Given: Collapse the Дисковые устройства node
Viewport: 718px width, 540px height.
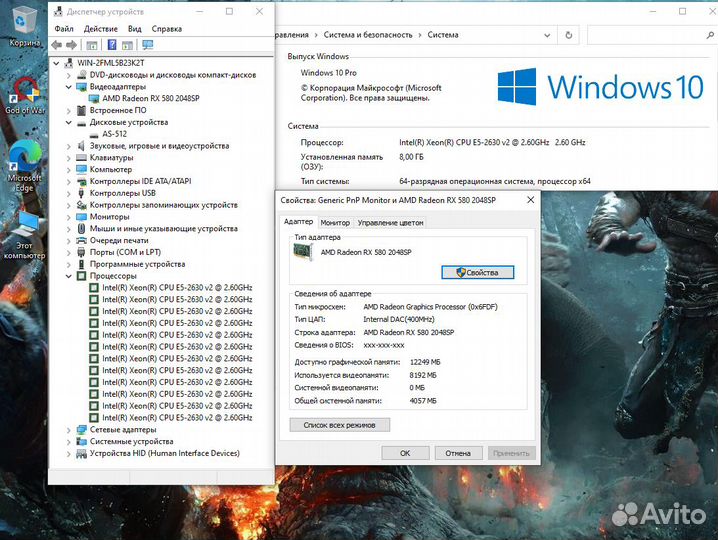Looking at the screenshot, I should [x=69, y=122].
